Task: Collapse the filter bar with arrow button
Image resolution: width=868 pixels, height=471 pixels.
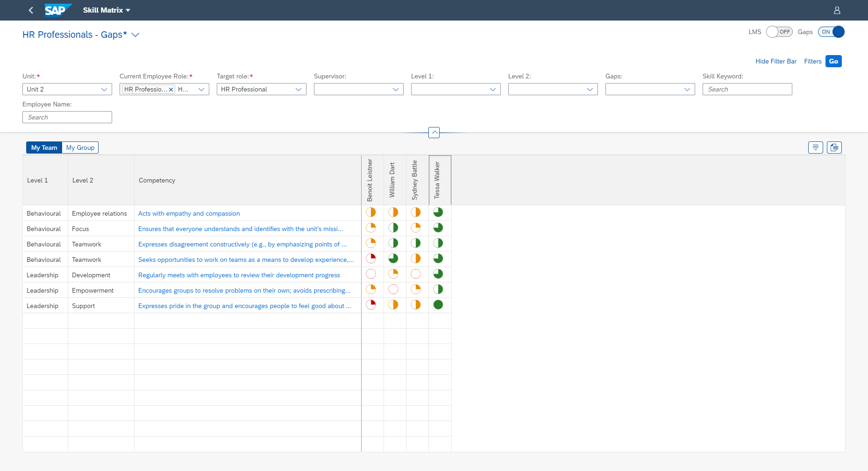Action: click(434, 133)
